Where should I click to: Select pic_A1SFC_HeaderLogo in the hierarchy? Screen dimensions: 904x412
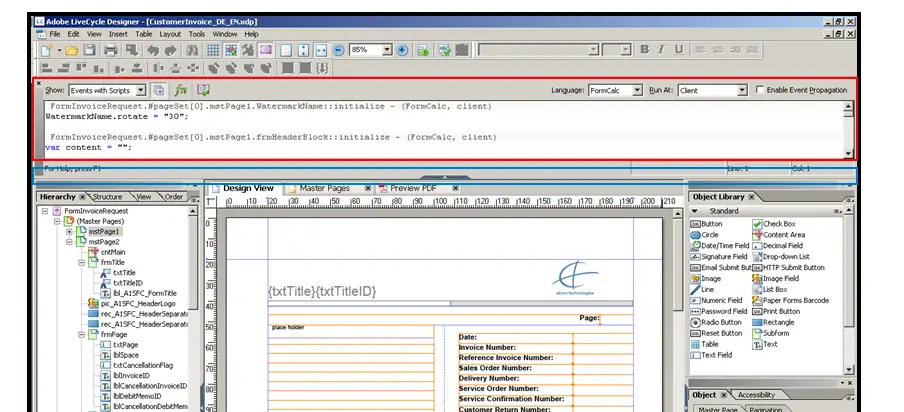point(138,303)
